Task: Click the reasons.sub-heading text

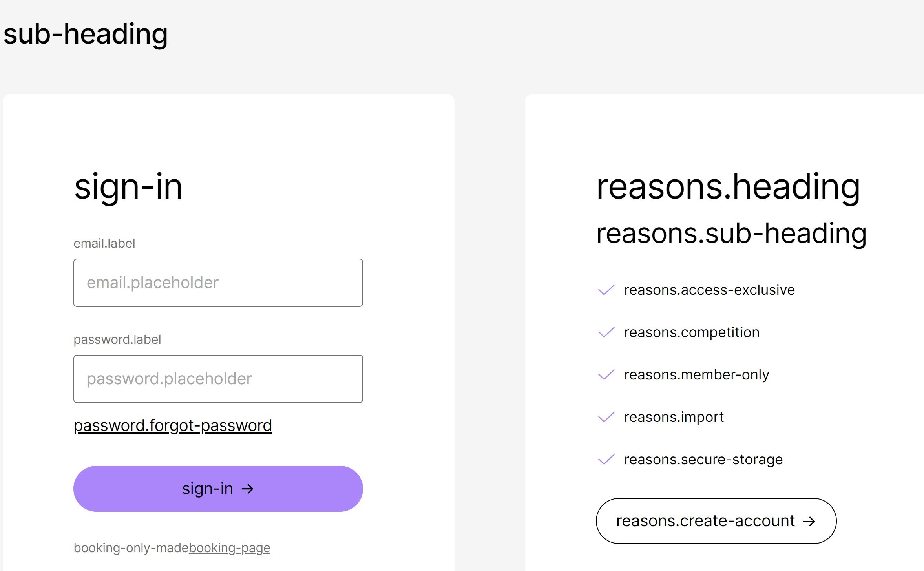Action: (731, 234)
